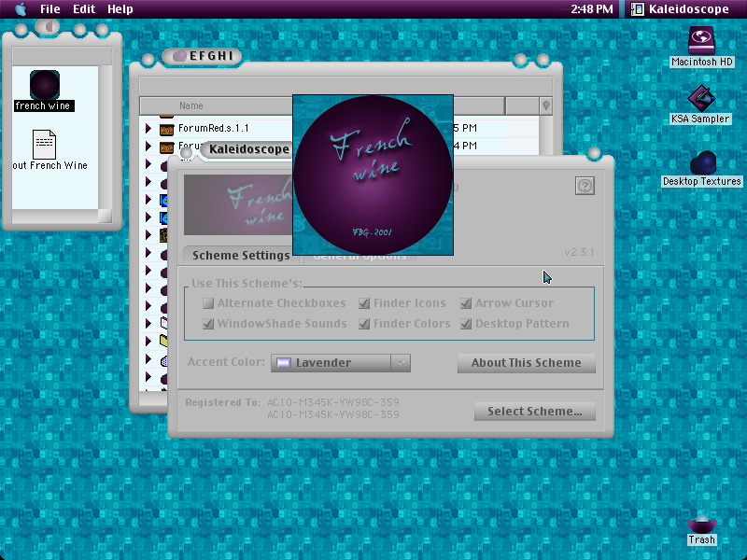The image size is (747, 560).
Task: Disable the Arrow Cursor checkbox
Action: pos(466,303)
